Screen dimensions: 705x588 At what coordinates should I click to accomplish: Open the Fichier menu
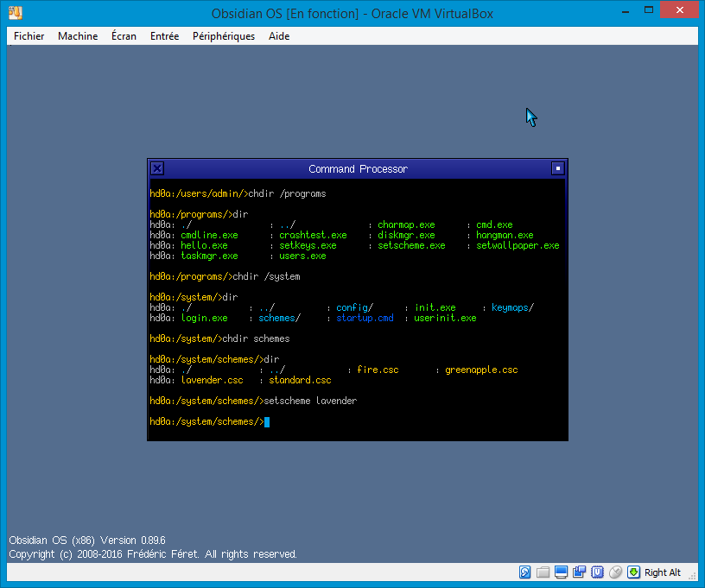(29, 36)
